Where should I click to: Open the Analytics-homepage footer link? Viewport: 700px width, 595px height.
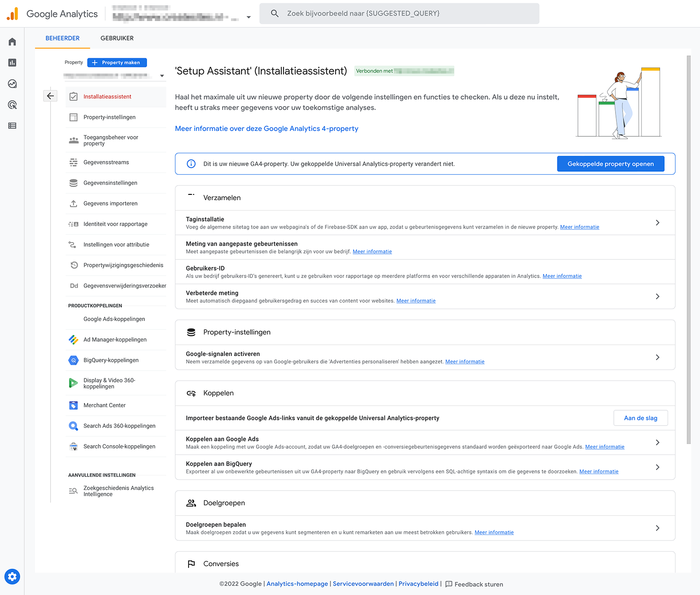pos(297,584)
